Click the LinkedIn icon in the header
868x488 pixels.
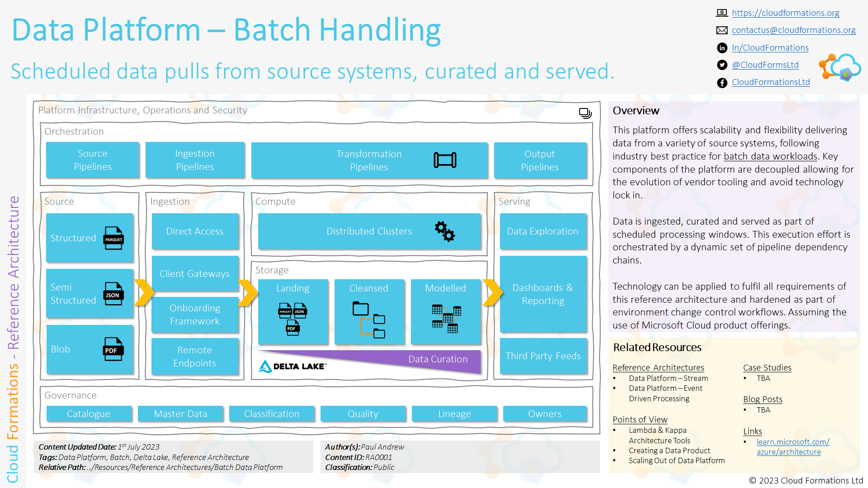pyautogui.click(x=722, y=47)
